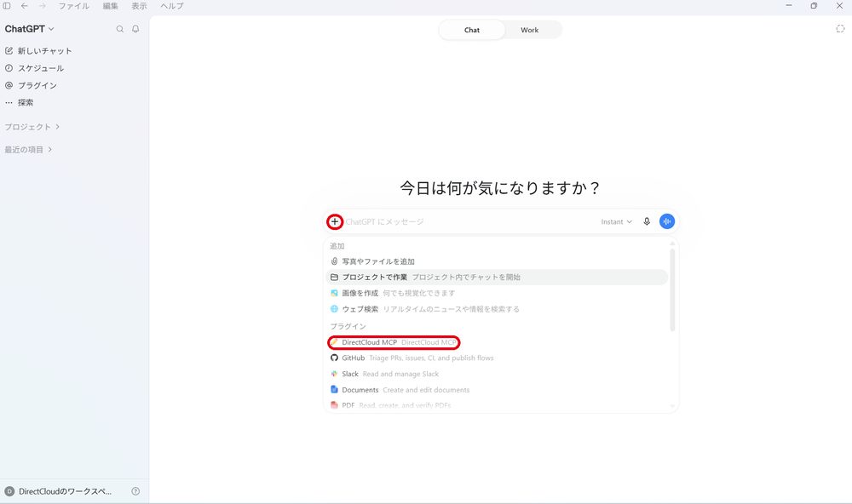Image resolution: width=852 pixels, height=504 pixels.
Task: Open the 表示 menu
Action: [x=139, y=6]
